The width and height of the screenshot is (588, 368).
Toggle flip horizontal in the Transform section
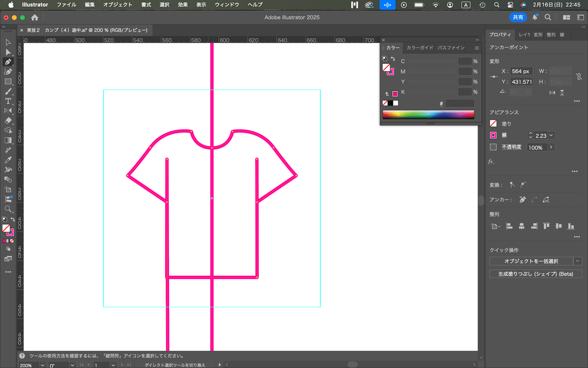point(552,92)
